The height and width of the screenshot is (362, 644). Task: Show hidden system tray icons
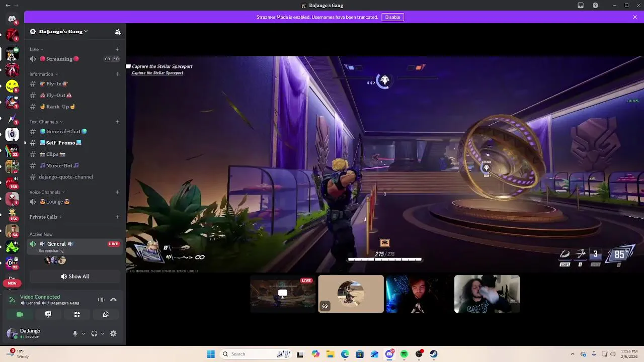click(x=573, y=354)
